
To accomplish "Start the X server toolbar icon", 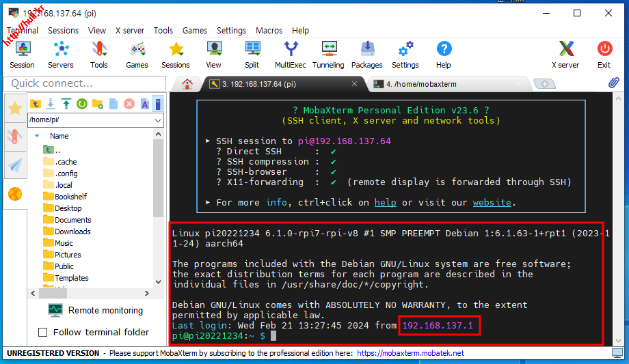I will (x=565, y=54).
